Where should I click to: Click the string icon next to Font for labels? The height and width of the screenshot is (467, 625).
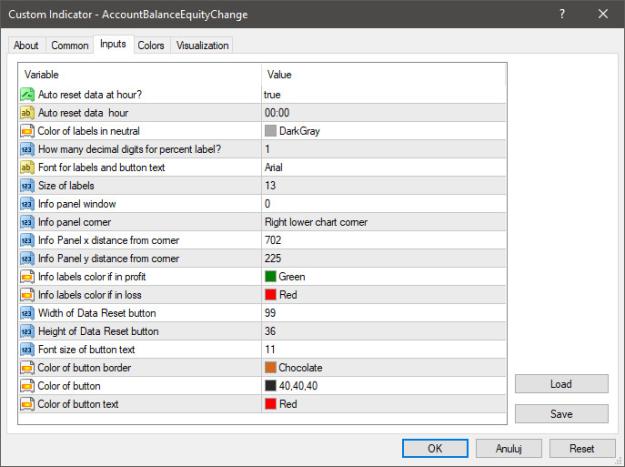coord(27,167)
